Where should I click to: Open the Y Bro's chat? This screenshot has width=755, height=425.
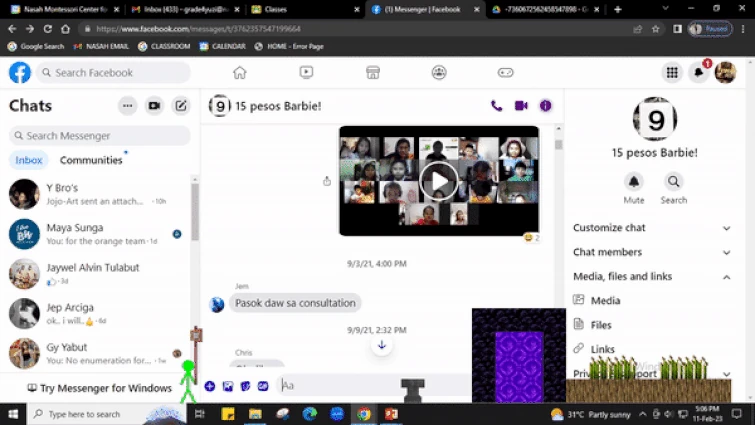pyautogui.click(x=96, y=194)
